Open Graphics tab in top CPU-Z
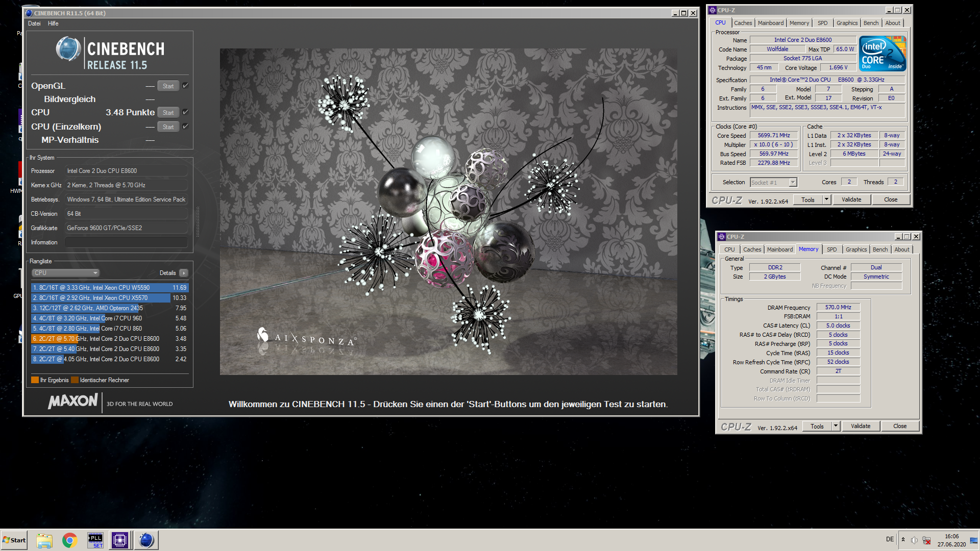980x551 pixels. [x=847, y=23]
